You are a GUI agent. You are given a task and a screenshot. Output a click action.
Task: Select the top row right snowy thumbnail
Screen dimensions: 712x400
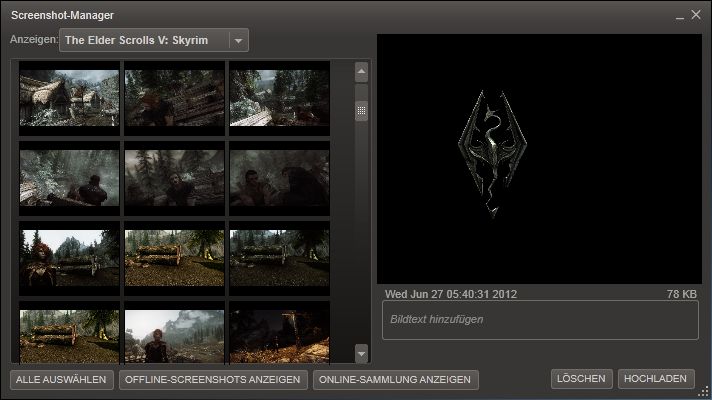pos(279,97)
